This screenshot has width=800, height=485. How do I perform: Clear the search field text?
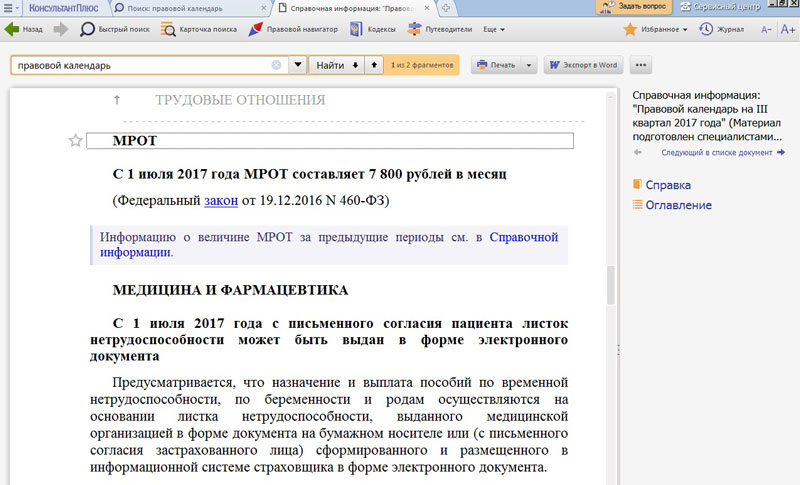point(276,65)
